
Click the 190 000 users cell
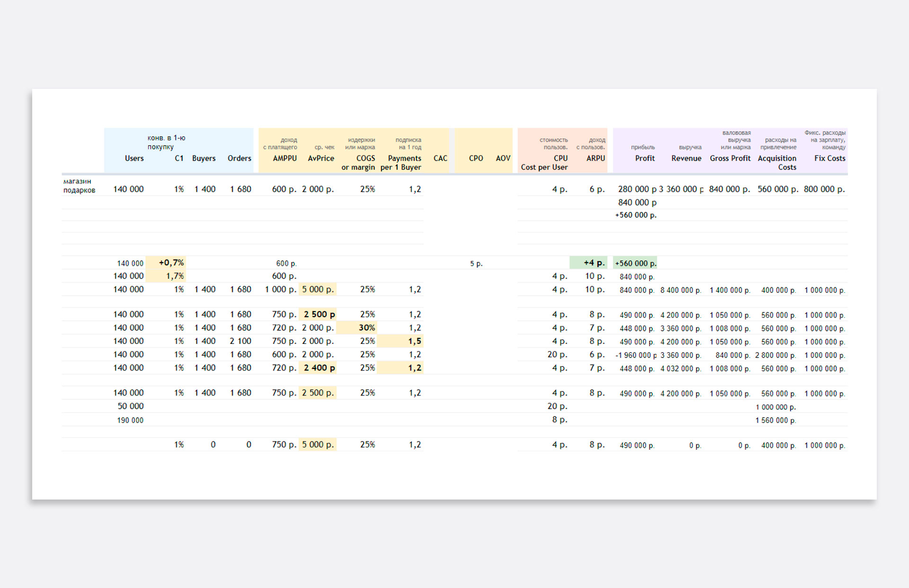[130, 420]
